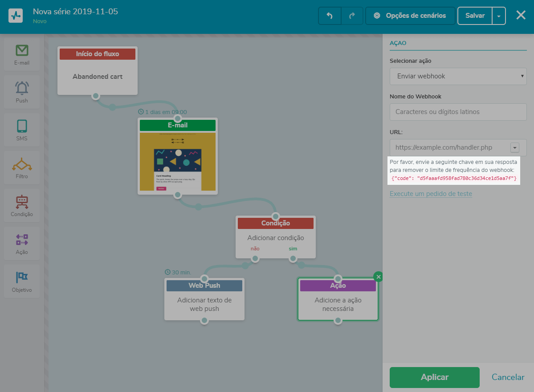Click the redo arrow in the toolbar
This screenshot has width=534, height=392.
[x=351, y=15]
